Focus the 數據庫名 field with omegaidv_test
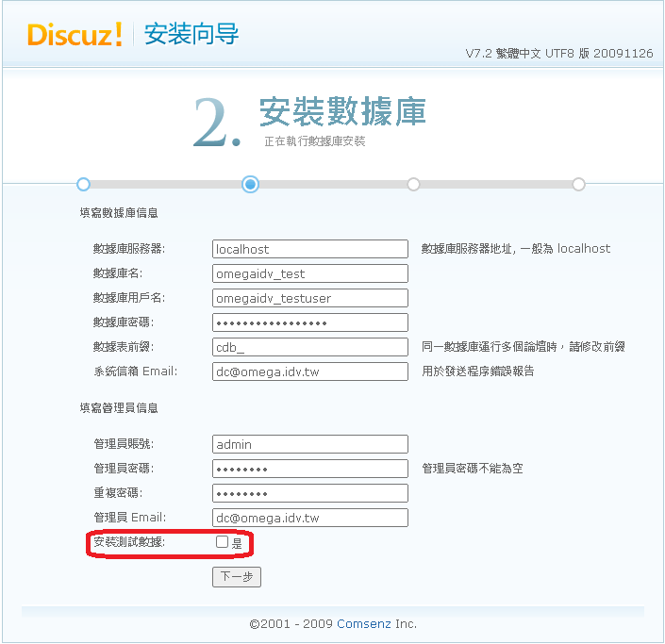This screenshot has height=644, width=665. tap(309, 273)
